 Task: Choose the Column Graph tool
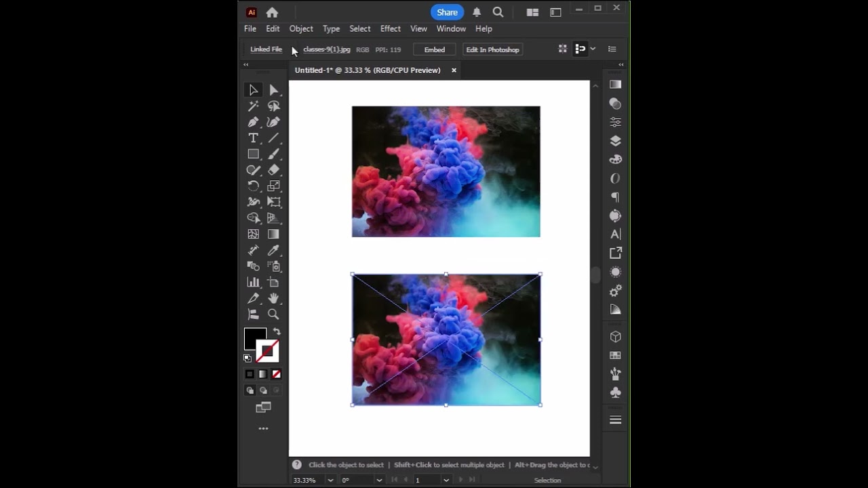coord(253,282)
